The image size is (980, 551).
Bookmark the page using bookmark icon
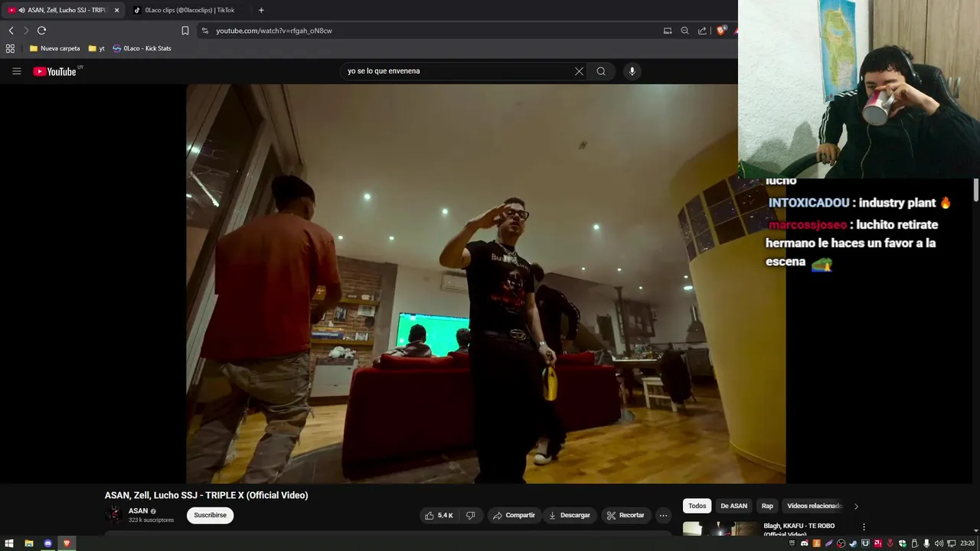pyautogui.click(x=185, y=31)
